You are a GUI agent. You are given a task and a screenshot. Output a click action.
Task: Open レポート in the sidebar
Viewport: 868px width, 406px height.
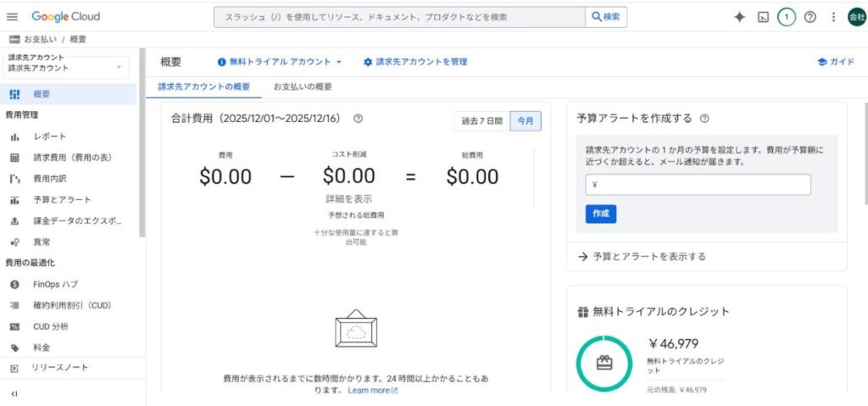49,136
